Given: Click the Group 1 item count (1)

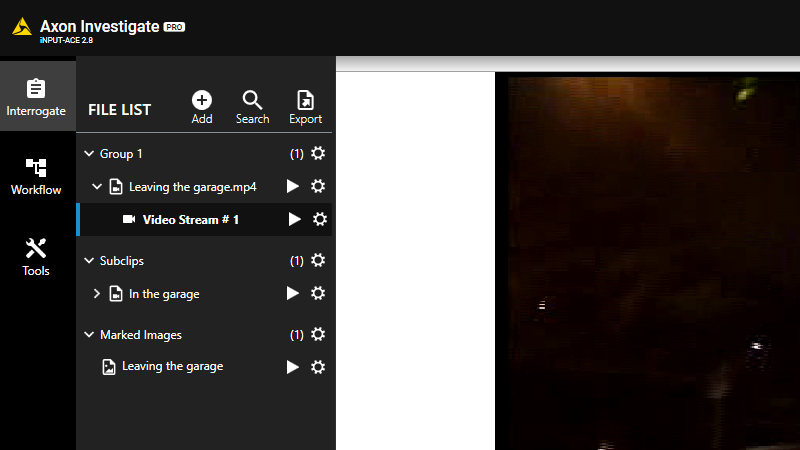Looking at the screenshot, I should click(x=296, y=154).
